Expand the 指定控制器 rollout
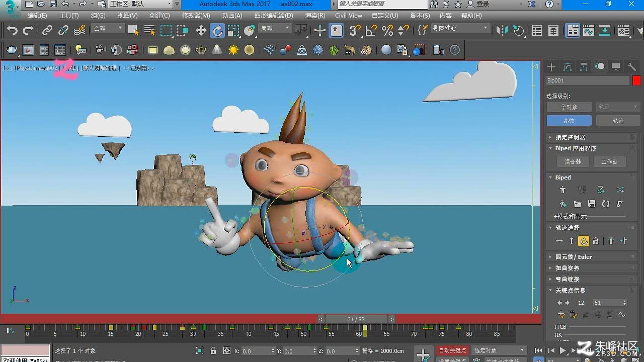644x362 pixels. click(x=592, y=137)
